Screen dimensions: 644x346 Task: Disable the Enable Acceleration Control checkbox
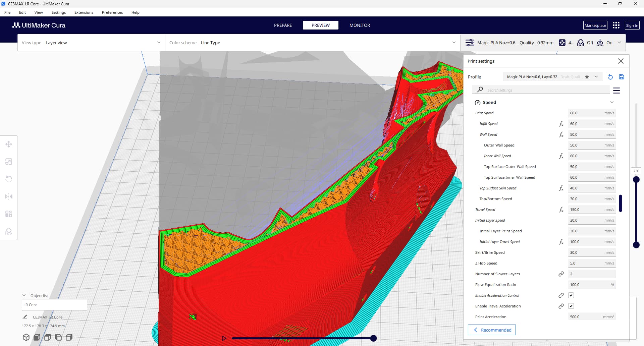pos(571,295)
